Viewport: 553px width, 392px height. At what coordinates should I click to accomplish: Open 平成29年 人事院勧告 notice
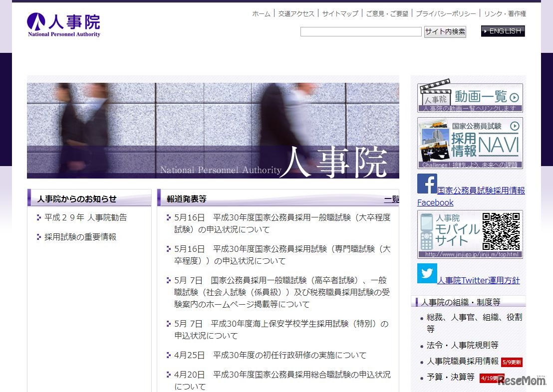pyautogui.click(x=86, y=217)
